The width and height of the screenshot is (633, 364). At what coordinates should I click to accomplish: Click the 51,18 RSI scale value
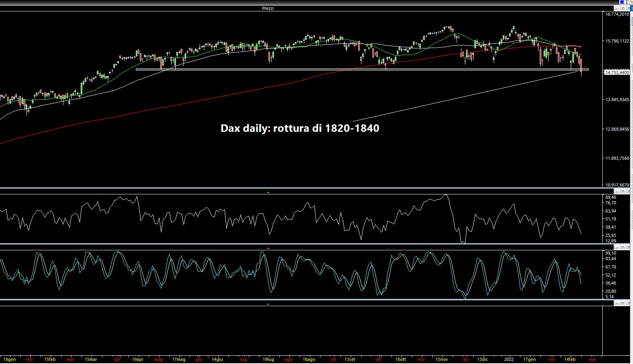pyautogui.click(x=611, y=219)
